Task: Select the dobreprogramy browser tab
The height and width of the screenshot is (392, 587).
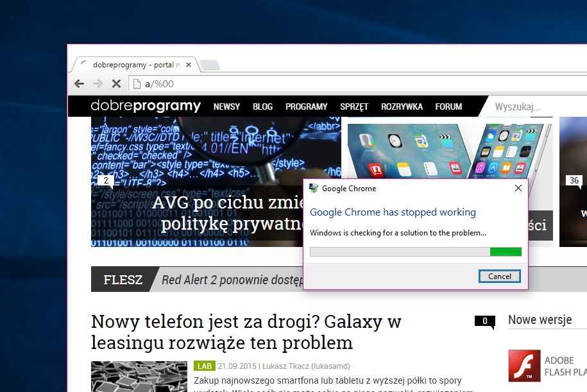Action: 135,65
